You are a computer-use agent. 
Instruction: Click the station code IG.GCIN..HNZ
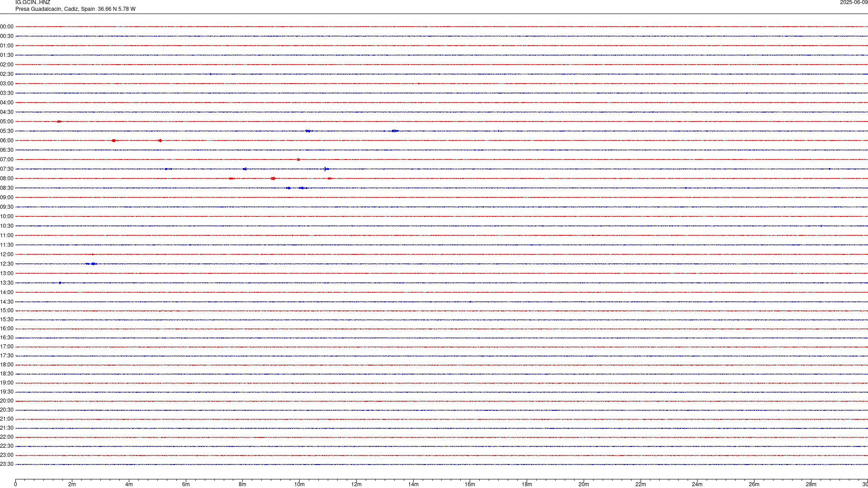click(33, 3)
